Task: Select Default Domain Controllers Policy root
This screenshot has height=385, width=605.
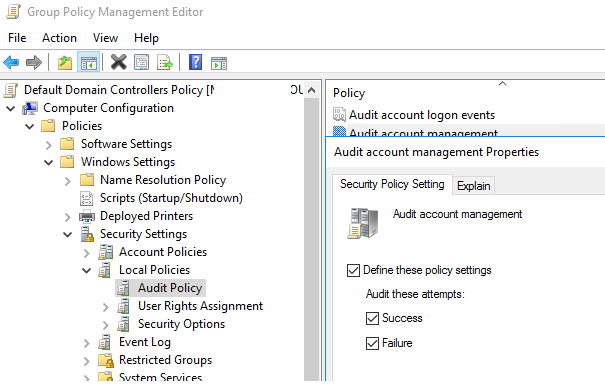Action: point(119,90)
